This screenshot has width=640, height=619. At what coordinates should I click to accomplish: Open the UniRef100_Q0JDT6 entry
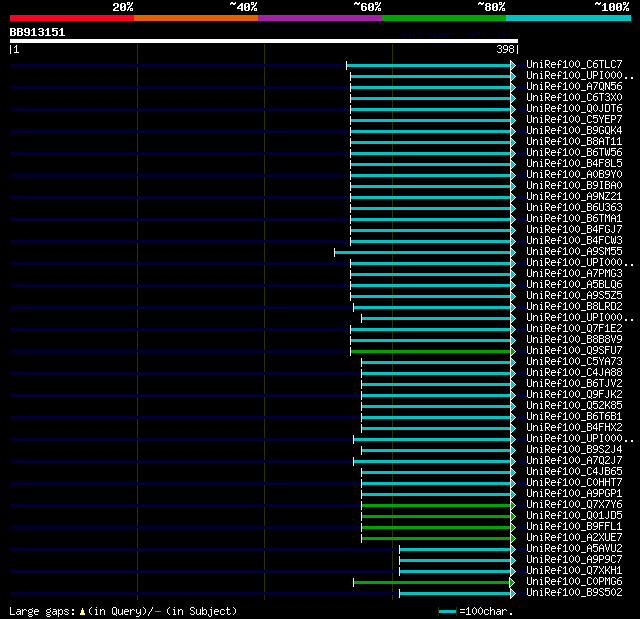[x=574, y=109]
